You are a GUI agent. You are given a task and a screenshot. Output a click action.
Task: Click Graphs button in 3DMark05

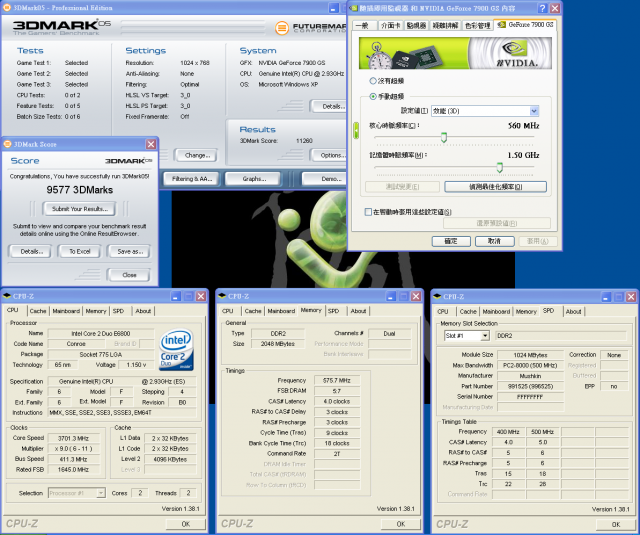253,178
